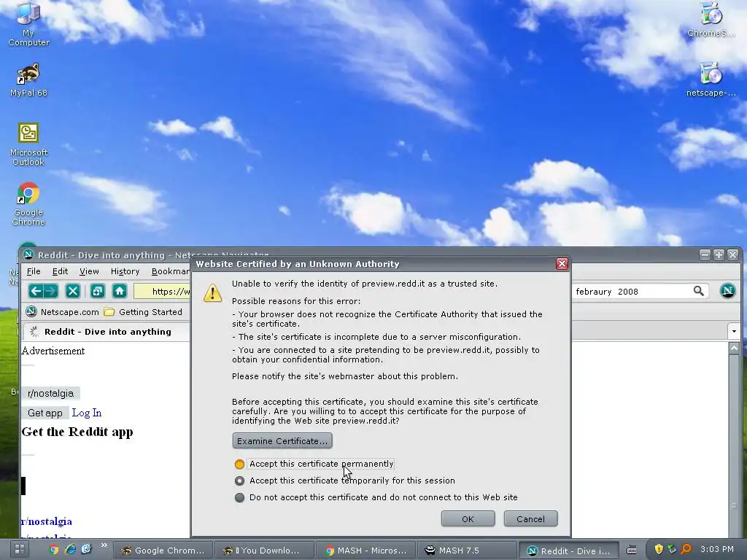Click the keyboard icon on the taskbar
This screenshot has height=560, width=747.
(631, 550)
